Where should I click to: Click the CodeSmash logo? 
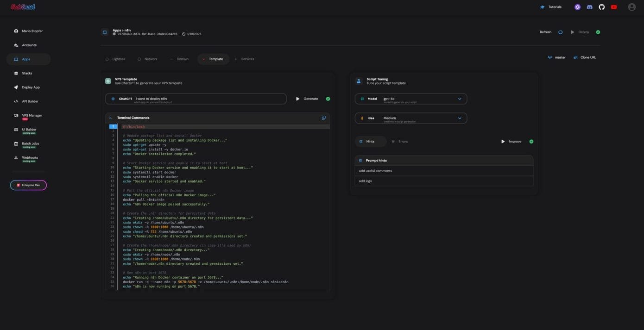(x=23, y=7)
